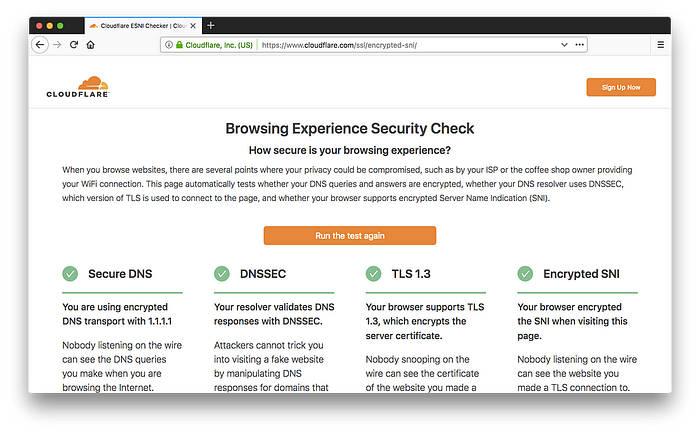Screen dimensions: 700x435
Task: Click the Cloudflare logo
Action: coord(77,87)
